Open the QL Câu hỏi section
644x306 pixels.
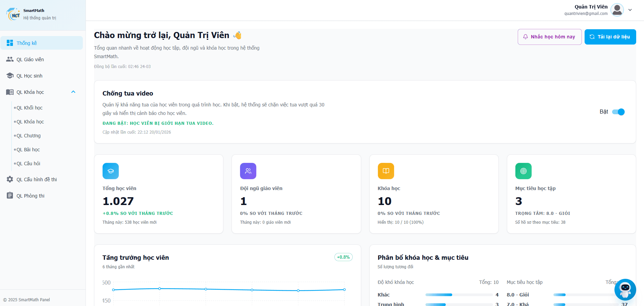(x=28, y=163)
